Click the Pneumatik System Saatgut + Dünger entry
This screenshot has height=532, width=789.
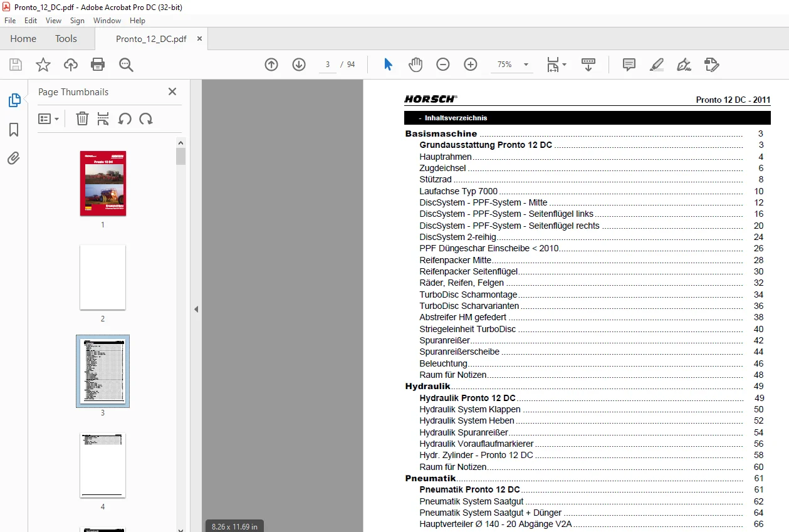click(491, 513)
